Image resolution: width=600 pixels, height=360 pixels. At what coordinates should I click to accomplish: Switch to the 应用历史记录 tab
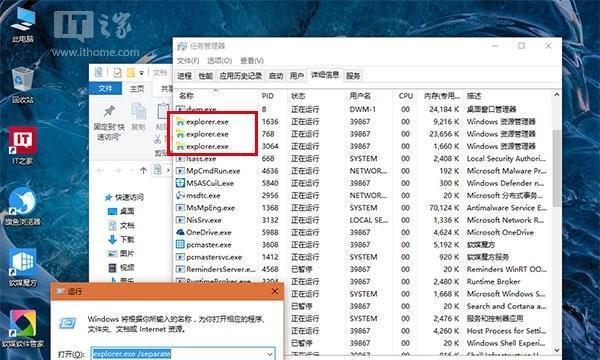241,76
